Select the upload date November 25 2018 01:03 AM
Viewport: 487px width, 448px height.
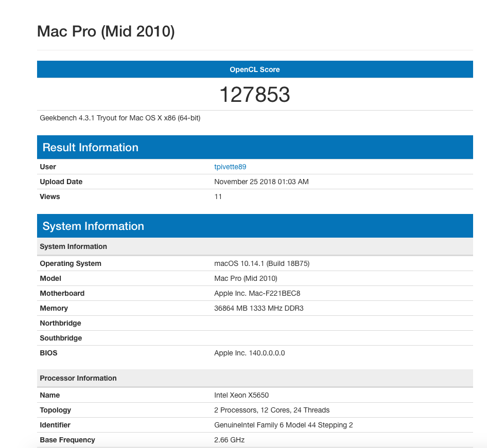[262, 182]
